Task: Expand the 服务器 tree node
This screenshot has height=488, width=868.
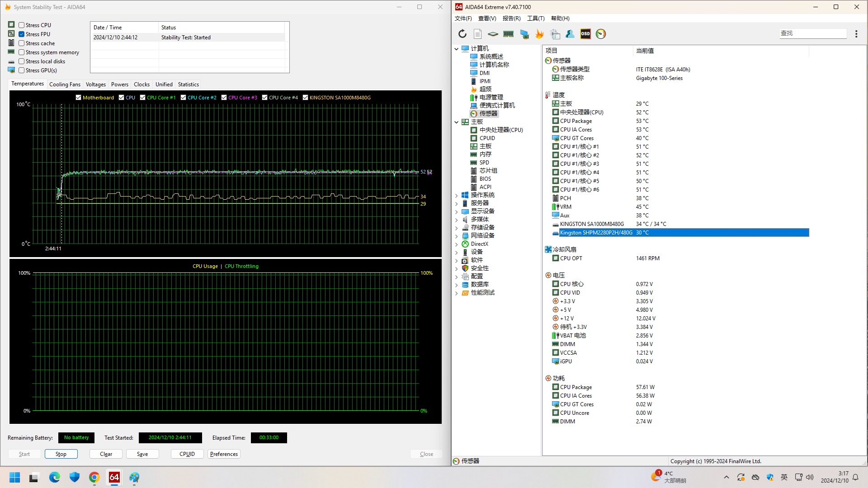Action: (x=456, y=203)
